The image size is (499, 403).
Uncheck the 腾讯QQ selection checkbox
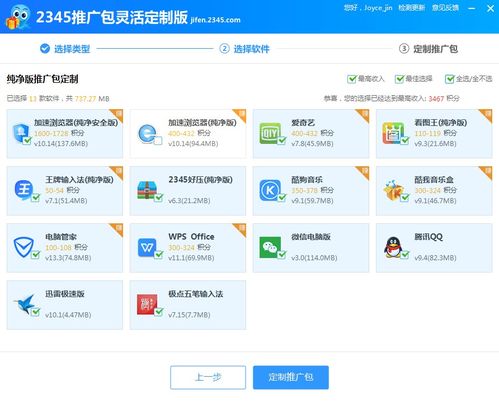[405, 255]
